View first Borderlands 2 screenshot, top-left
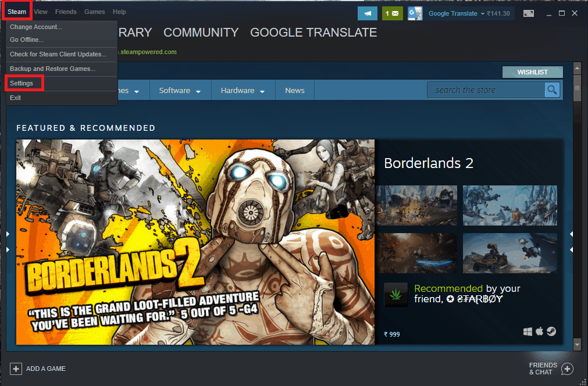The width and height of the screenshot is (588, 386). [x=416, y=205]
